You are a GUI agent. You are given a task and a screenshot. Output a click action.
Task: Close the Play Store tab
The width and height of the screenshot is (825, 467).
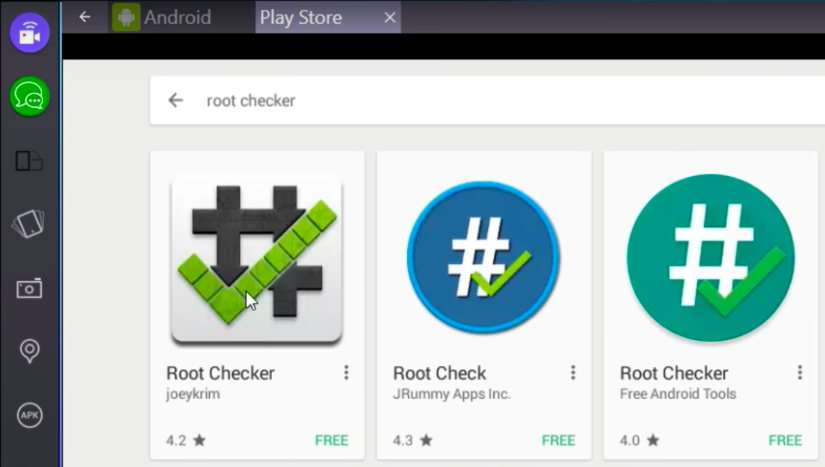(390, 17)
